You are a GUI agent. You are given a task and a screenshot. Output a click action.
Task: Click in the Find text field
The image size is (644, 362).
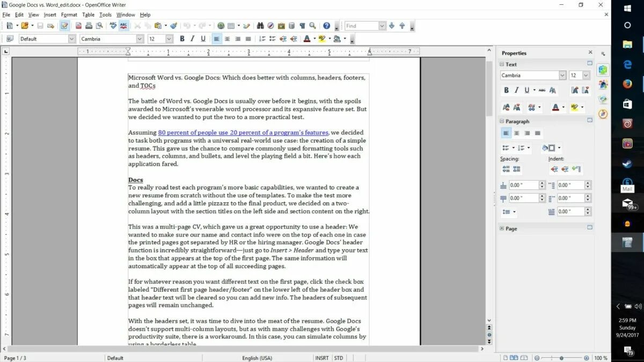tap(361, 26)
